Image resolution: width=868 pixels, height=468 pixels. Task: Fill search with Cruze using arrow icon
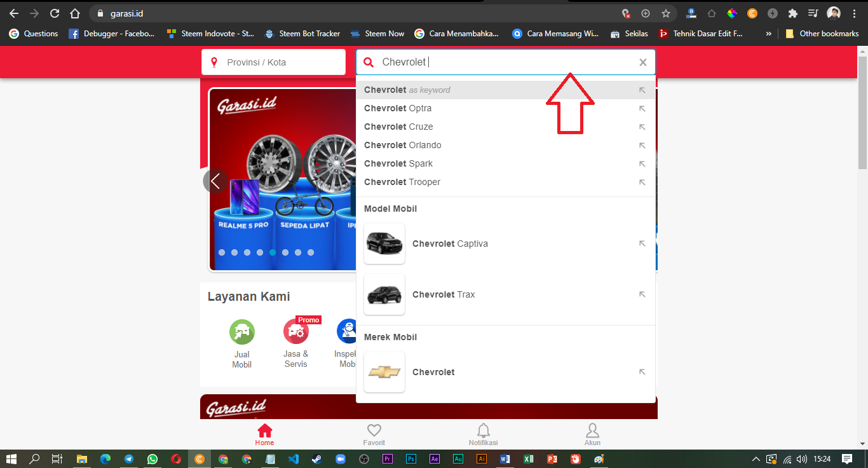(642, 127)
